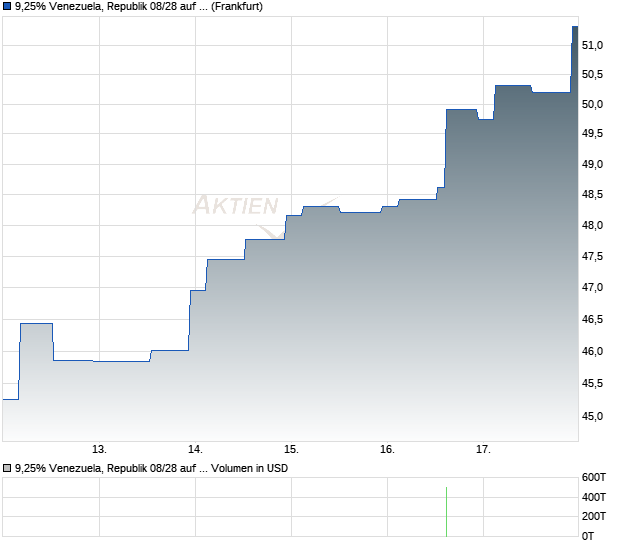
Task: Click the y-axis price label '48,0'
Action: tap(592, 225)
